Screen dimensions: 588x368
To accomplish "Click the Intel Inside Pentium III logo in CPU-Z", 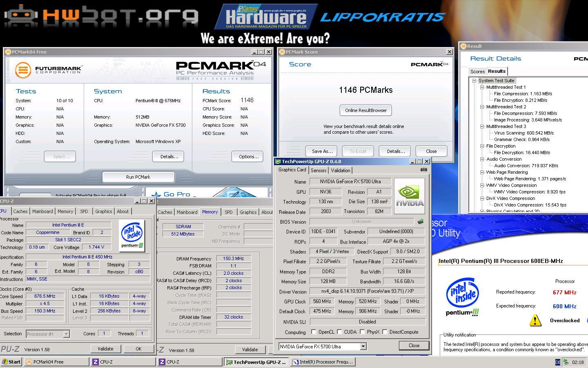I will click(132, 236).
